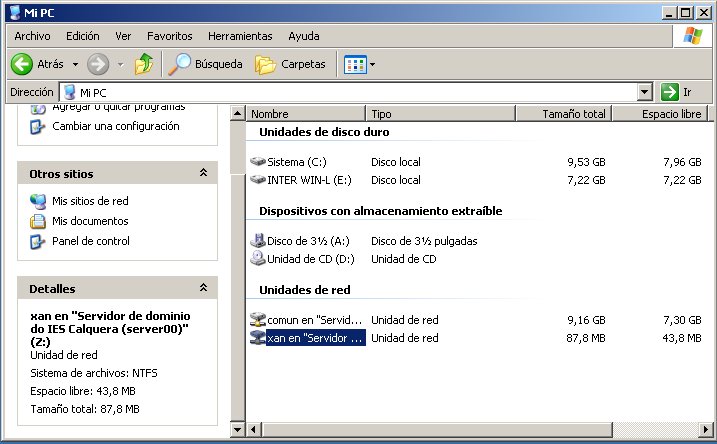
Task: Sort by the Tipo column header
Action: (440, 114)
